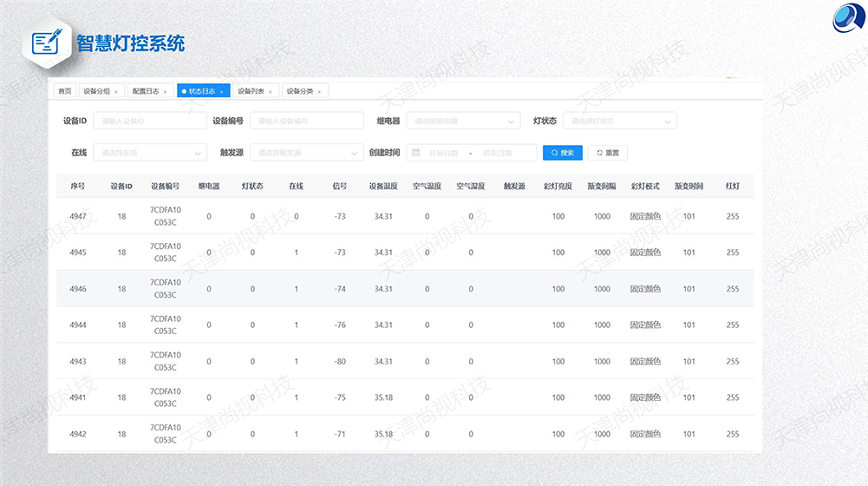The image size is (868, 486).
Task: Close the 设备分组 tab
Action: [116, 91]
